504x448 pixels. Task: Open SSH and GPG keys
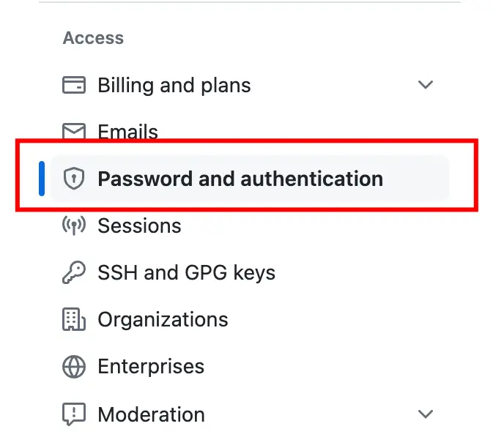click(x=186, y=273)
